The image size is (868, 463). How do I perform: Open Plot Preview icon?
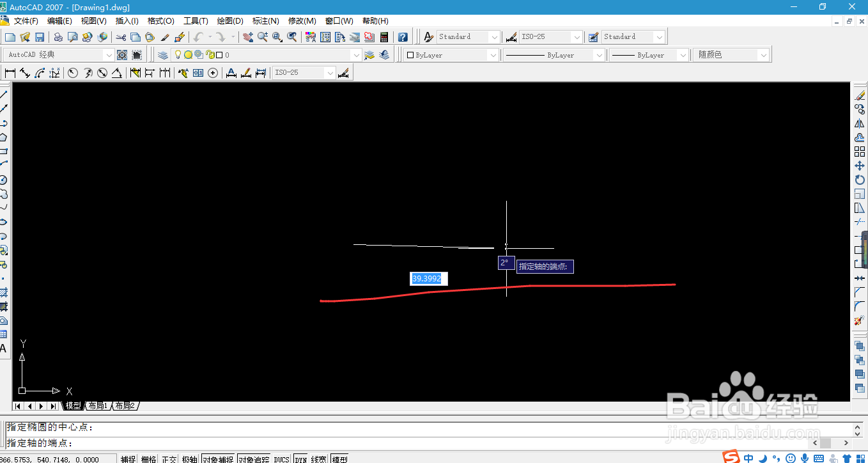click(x=73, y=37)
